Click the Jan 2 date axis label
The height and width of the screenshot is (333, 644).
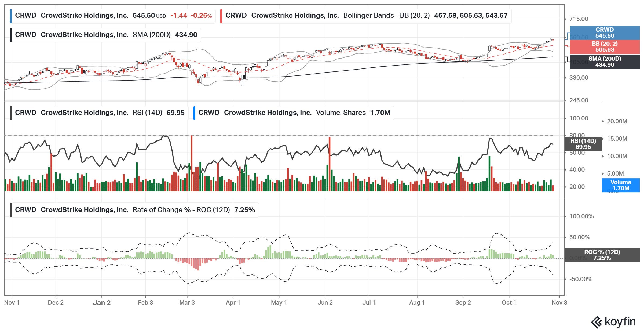pyautogui.click(x=102, y=303)
